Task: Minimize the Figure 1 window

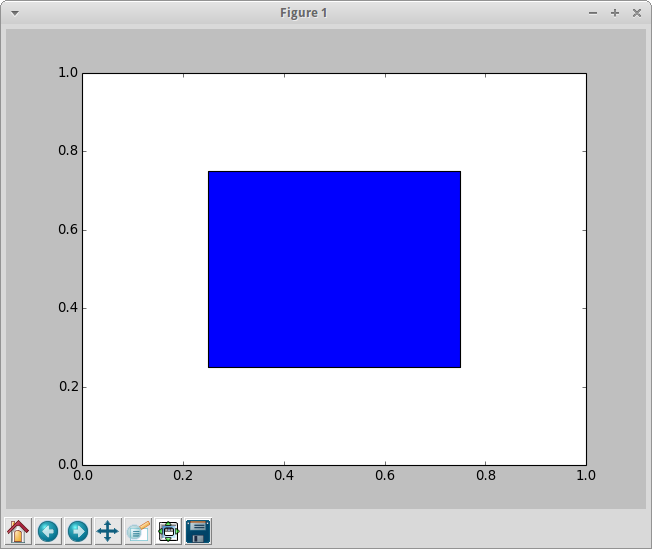Action: pyautogui.click(x=593, y=13)
